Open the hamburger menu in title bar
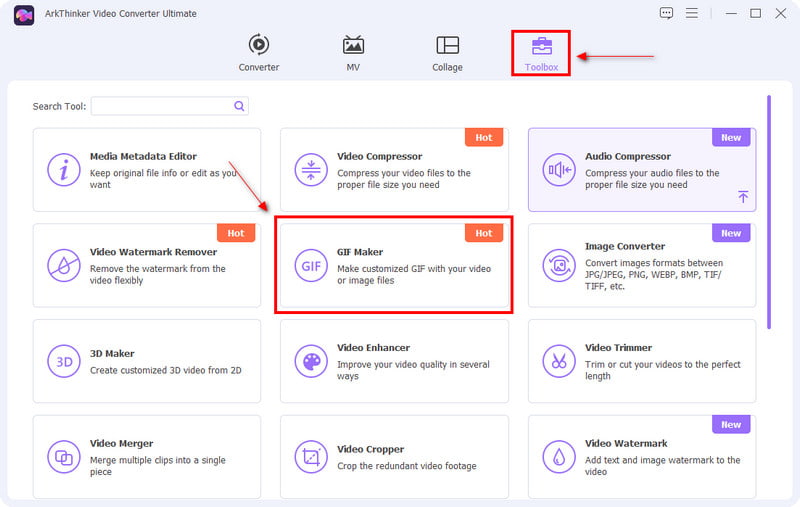This screenshot has width=800, height=507. click(691, 13)
